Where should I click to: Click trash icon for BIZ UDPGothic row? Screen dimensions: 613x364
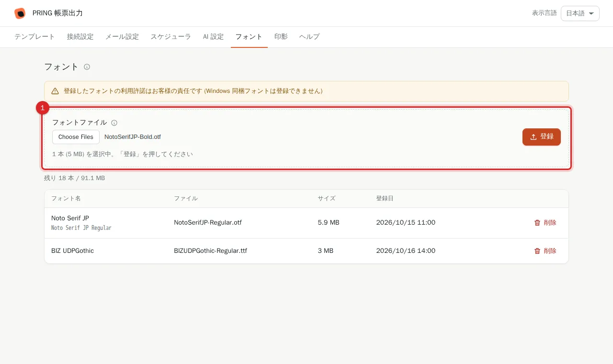(537, 251)
